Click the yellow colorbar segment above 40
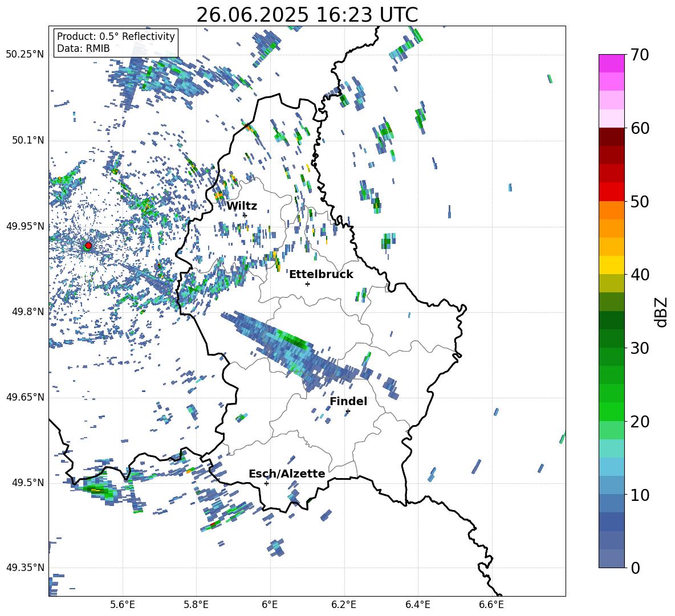 (x=611, y=265)
